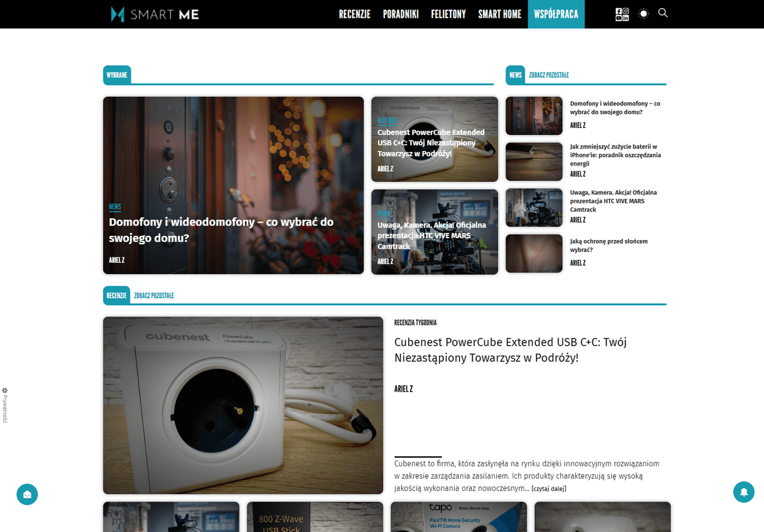Open the Poradniki menu item
Image resolution: width=764 pixels, height=532 pixels.
[401, 14]
